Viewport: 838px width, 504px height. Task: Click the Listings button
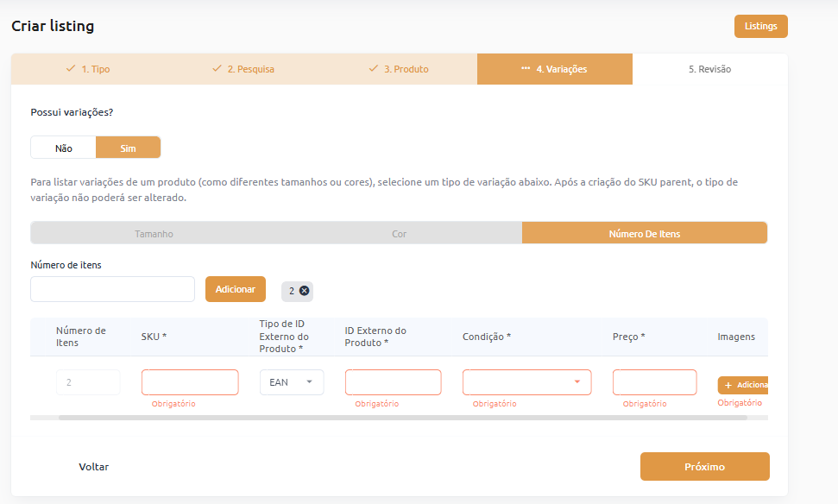pos(760,26)
